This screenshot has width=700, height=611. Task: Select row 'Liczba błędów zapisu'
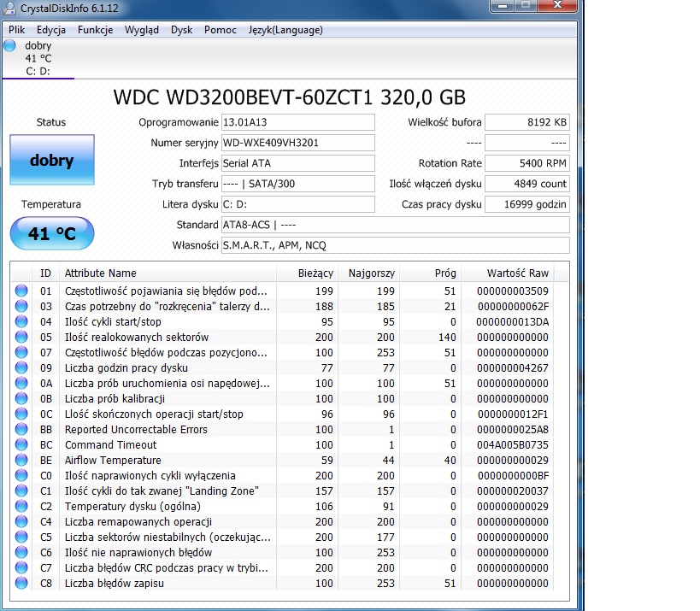[283, 584]
